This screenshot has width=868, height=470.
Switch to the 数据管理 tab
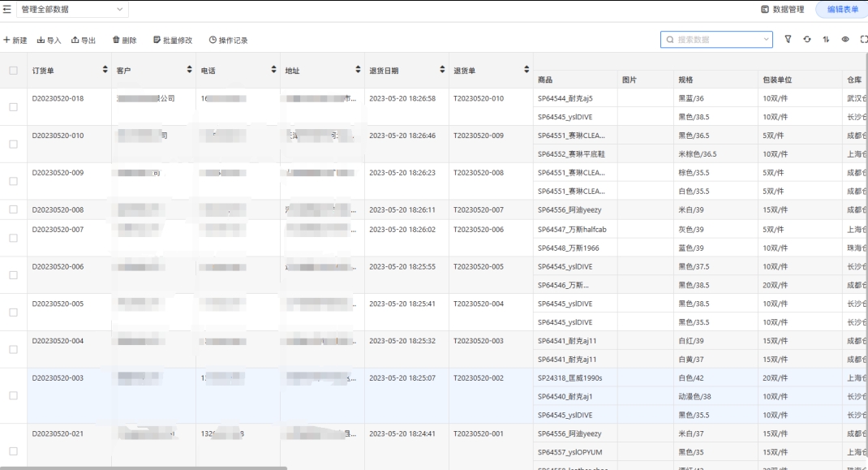point(782,9)
